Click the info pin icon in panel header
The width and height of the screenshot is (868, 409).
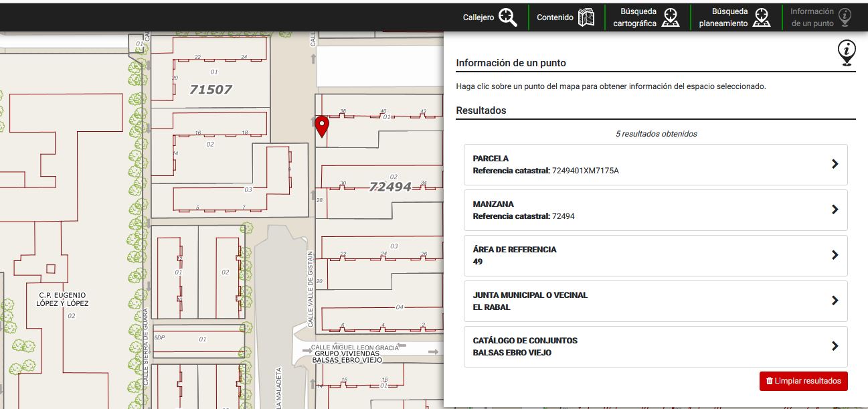pos(847,53)
